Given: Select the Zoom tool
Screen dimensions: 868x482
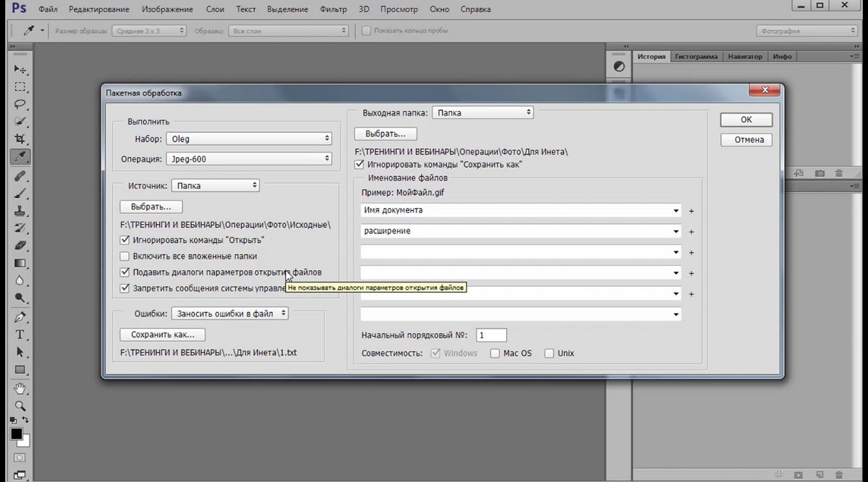Looking at the screenshot, I should point(20,406).
